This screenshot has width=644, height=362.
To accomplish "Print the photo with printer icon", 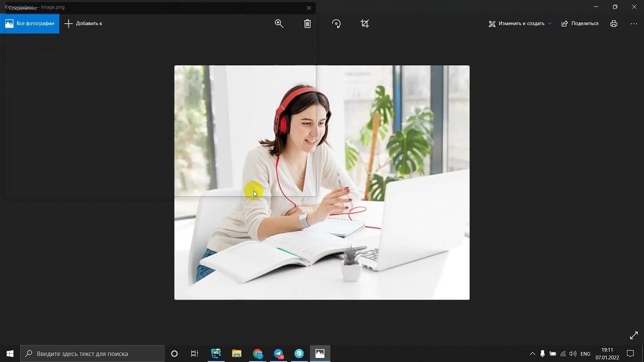I will (614, 24).
